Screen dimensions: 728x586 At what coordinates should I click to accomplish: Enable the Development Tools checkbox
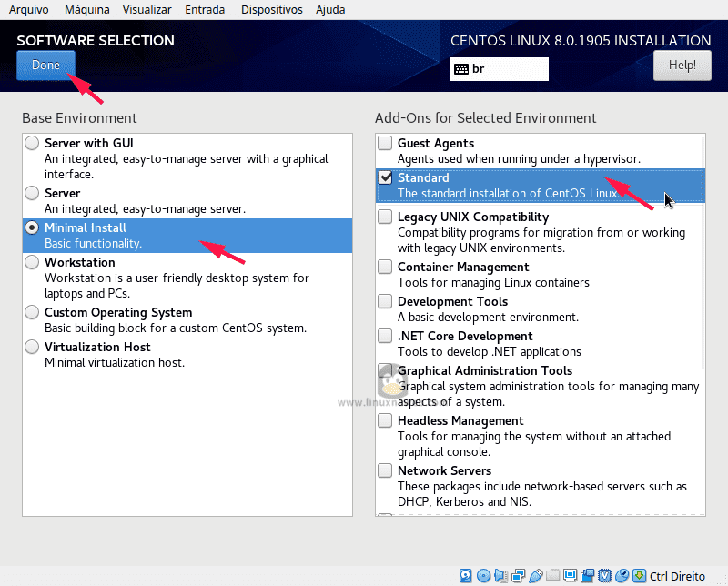[x=385, y=301]
